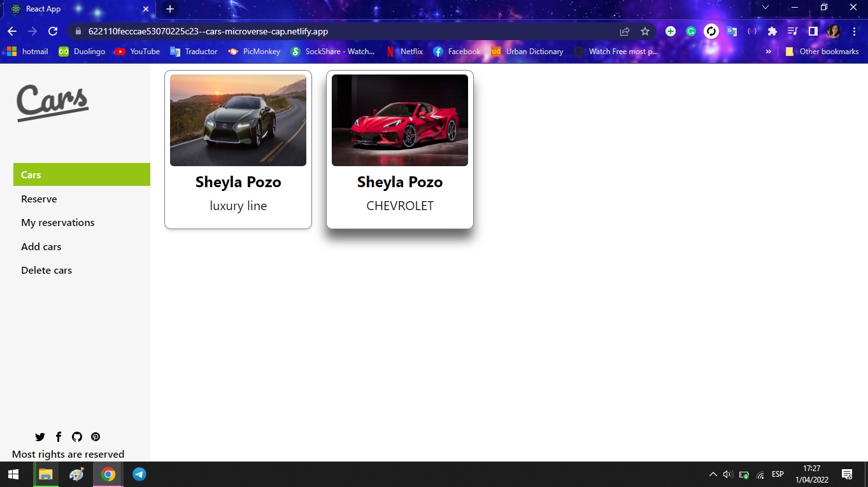
Task: Expand the bookmarks overflow chevron
Action: tap(769, 52)
